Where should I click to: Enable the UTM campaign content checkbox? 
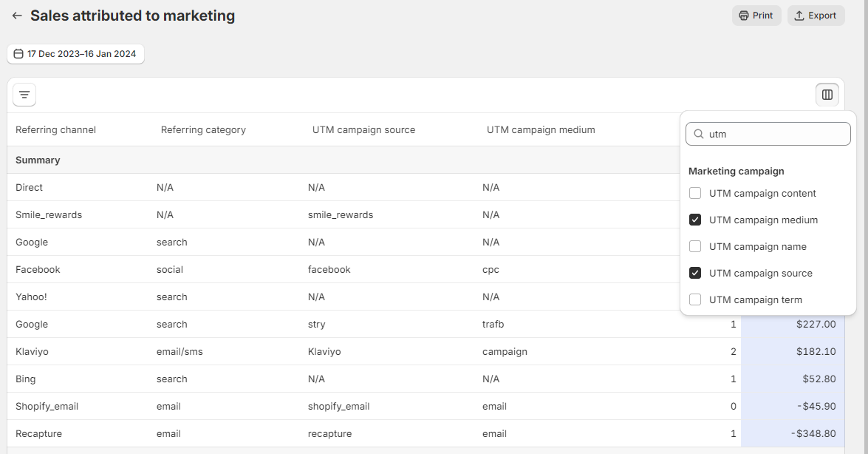click(x=695, y=193)
